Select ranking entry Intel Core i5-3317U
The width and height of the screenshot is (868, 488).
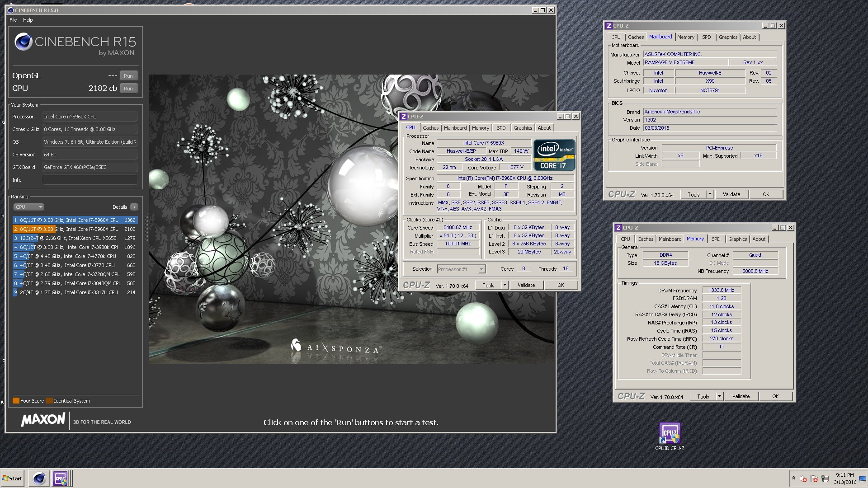point(75,292)
